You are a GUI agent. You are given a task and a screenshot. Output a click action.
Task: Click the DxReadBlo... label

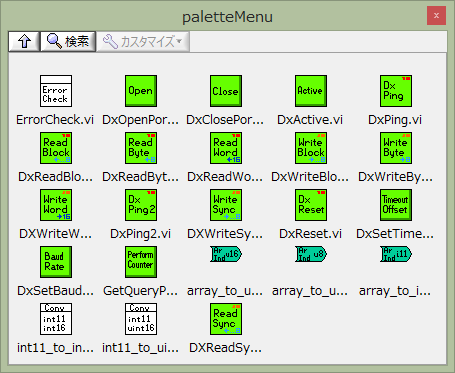click(x=55, y=177)
